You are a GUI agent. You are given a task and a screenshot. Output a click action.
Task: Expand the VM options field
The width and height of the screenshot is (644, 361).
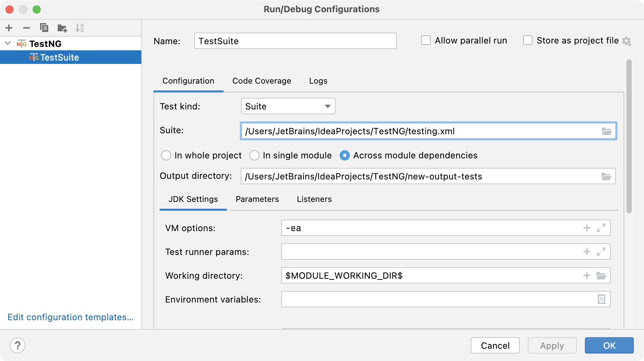[x=601, y=228]
